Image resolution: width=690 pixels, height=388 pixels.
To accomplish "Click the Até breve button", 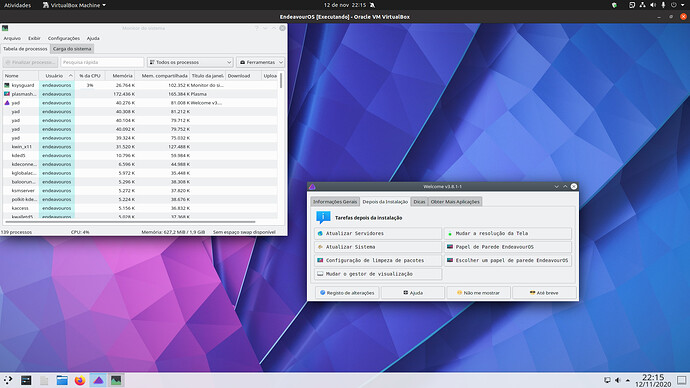I will coord(544,293).
